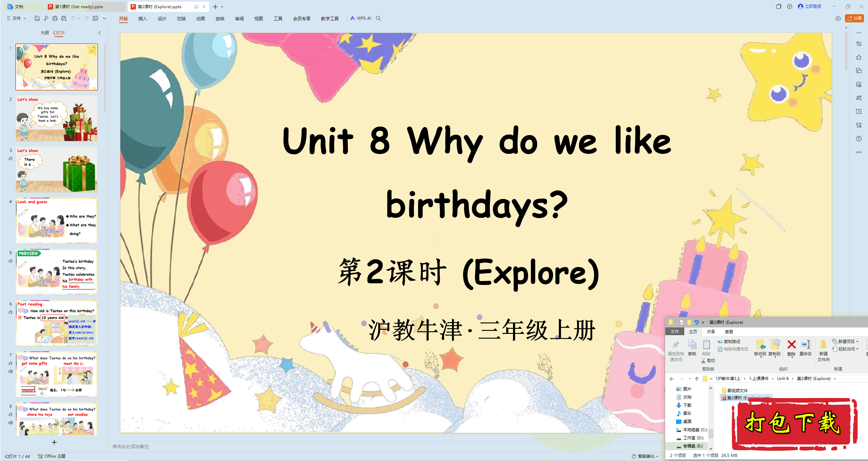Open the cube-shaped icon in the title bar
This screenshot has height=461, width=868.
point(790,6)
